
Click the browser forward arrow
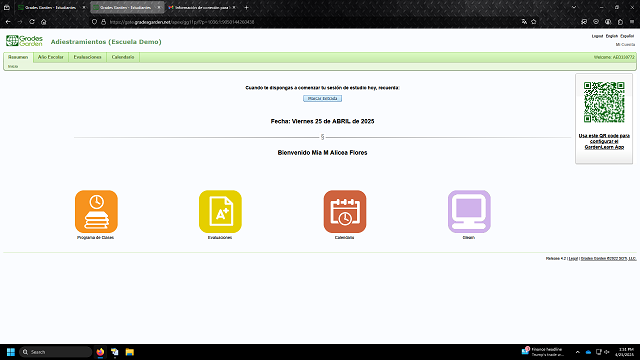coord(20,22)
